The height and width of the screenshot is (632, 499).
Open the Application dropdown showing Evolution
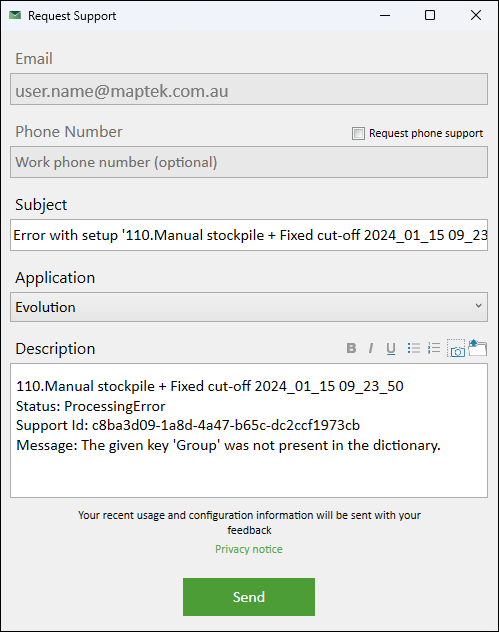(249, 307)
